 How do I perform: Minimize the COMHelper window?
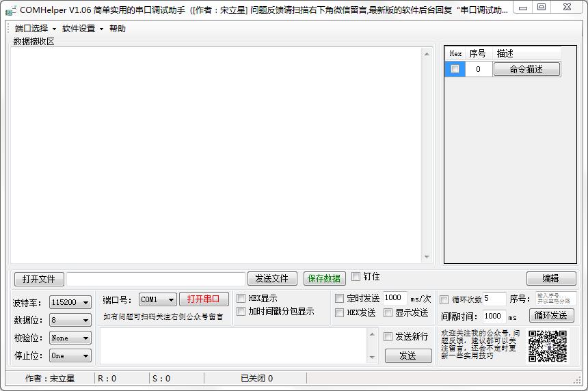pyautogui.click(x=524, y=7)
